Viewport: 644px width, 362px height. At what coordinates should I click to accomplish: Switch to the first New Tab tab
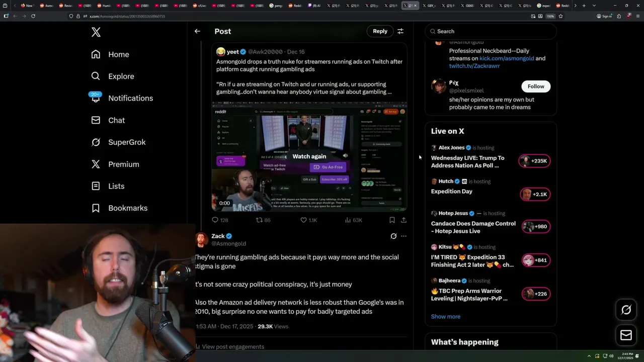coord(26,6)
